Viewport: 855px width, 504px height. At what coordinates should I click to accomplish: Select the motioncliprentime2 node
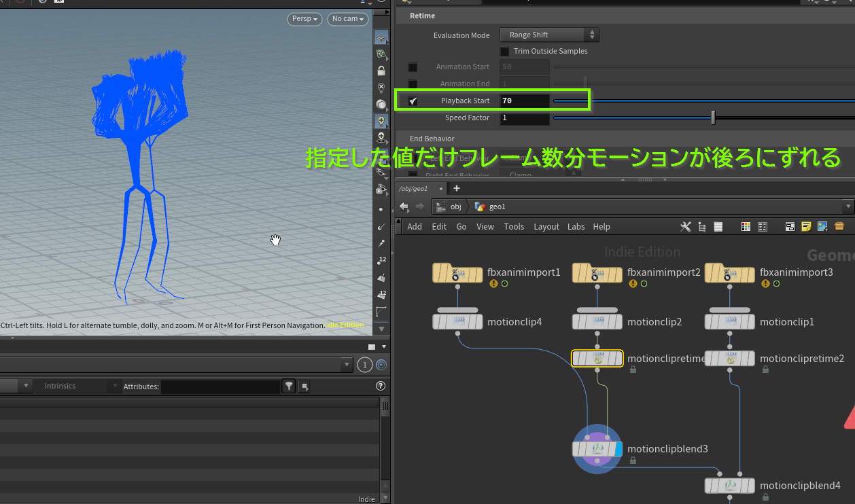point(729,358)
